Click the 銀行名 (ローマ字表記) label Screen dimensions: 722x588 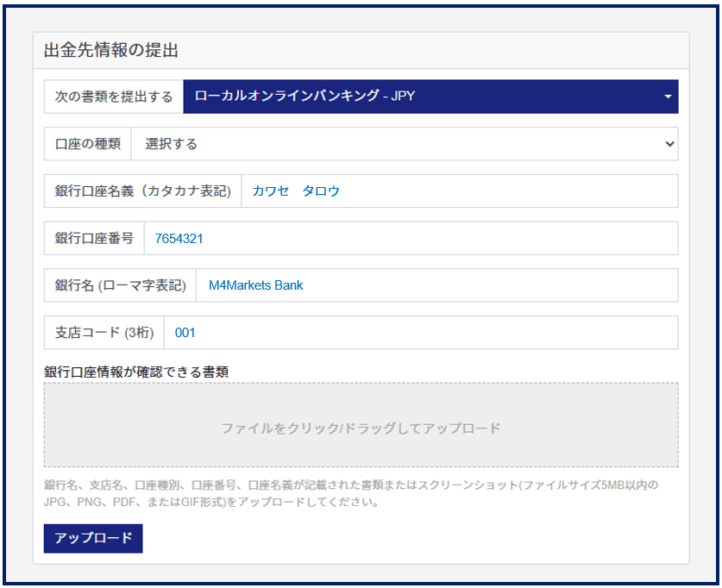[120, 285]
